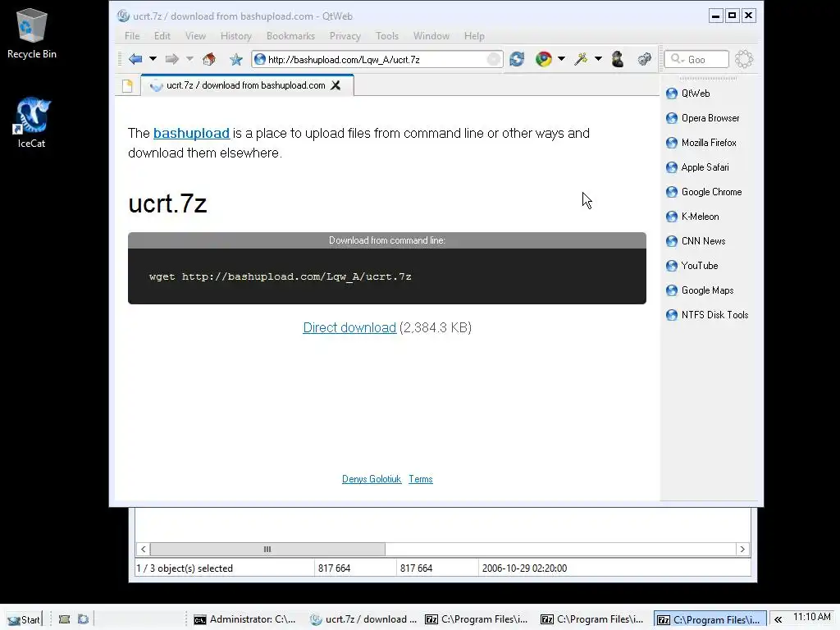Click the left scroll arrow in 7-Zip window
The width and height of the screenshot is (840, 630).
point(143,549)
